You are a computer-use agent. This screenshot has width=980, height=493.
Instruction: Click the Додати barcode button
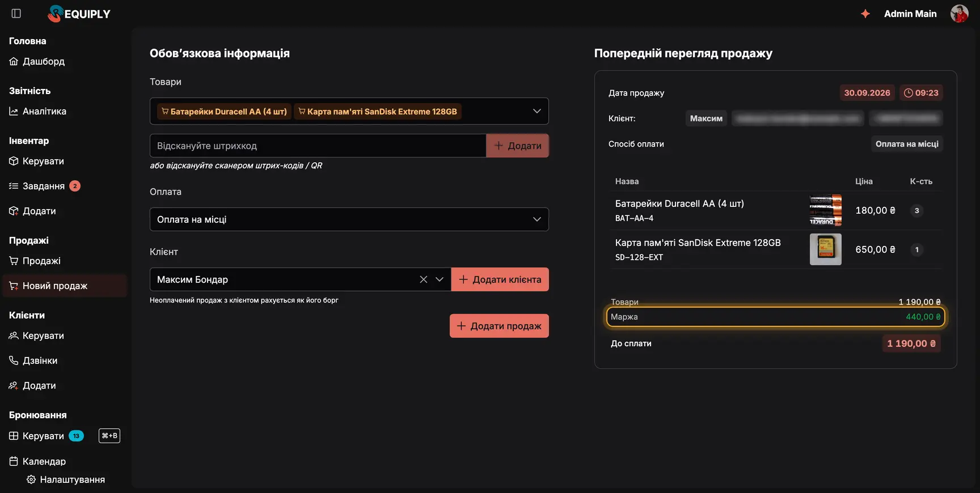point(517,146)
